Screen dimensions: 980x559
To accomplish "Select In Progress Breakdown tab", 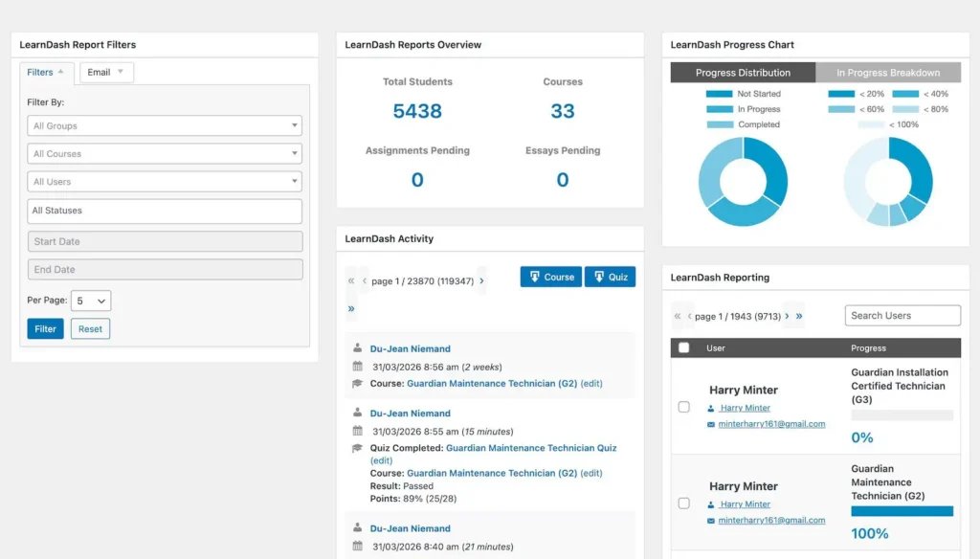I will coord(888,73).
